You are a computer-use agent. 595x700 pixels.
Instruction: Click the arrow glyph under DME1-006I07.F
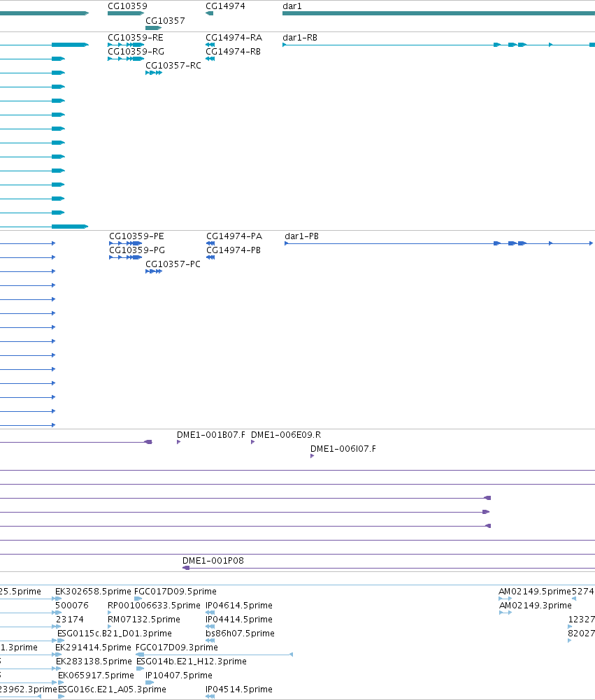tap(312, 456)
